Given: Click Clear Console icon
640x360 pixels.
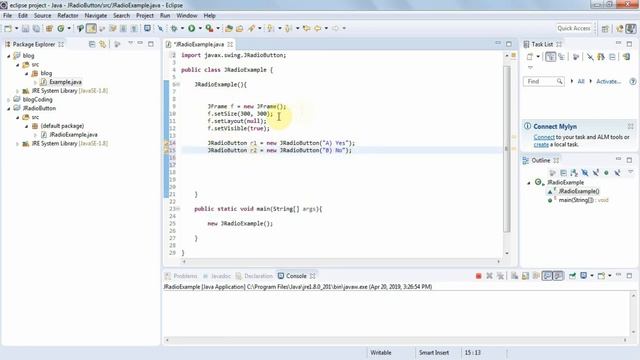Looking at the screenshot, I should pos(514,276).
